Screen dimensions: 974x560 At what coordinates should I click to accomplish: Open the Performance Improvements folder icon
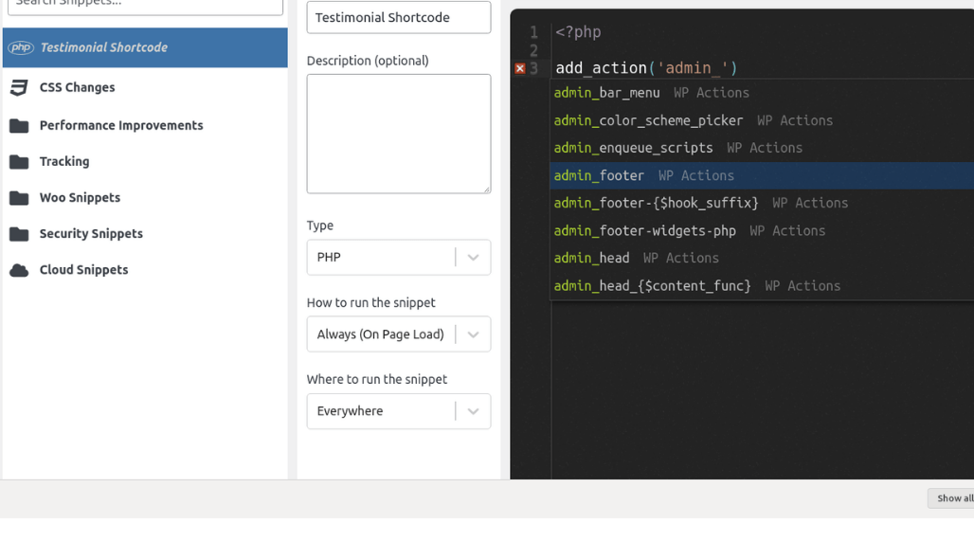(x=19, y=124)
